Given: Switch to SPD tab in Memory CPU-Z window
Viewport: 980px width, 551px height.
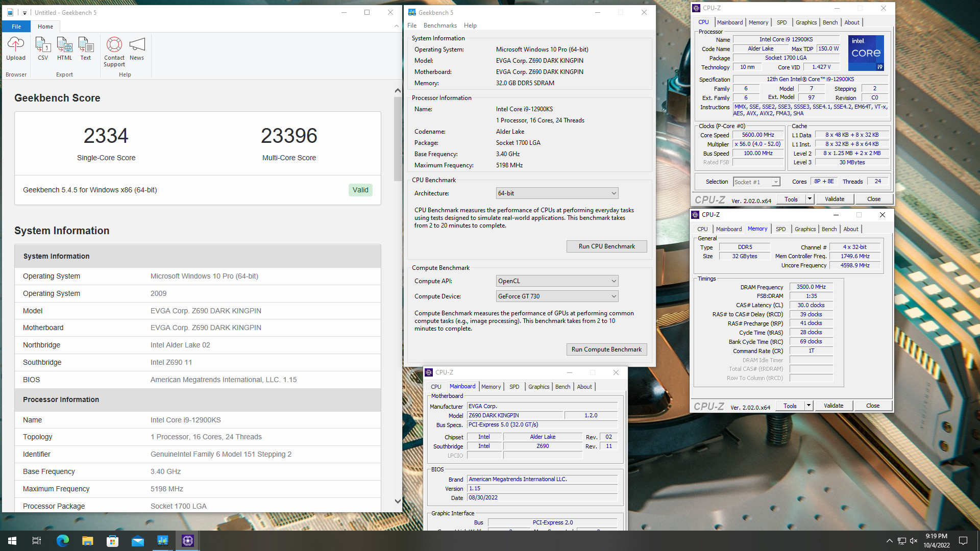Looking at the screenshot, I should (780, 229).
